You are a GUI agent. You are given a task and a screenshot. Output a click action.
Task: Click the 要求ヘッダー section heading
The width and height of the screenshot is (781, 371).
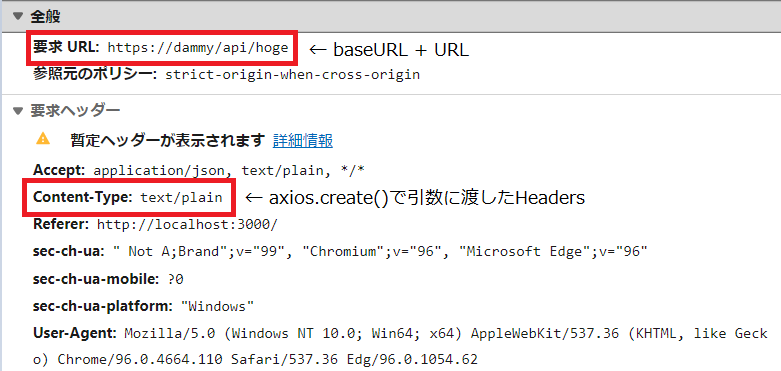point(75,111)
